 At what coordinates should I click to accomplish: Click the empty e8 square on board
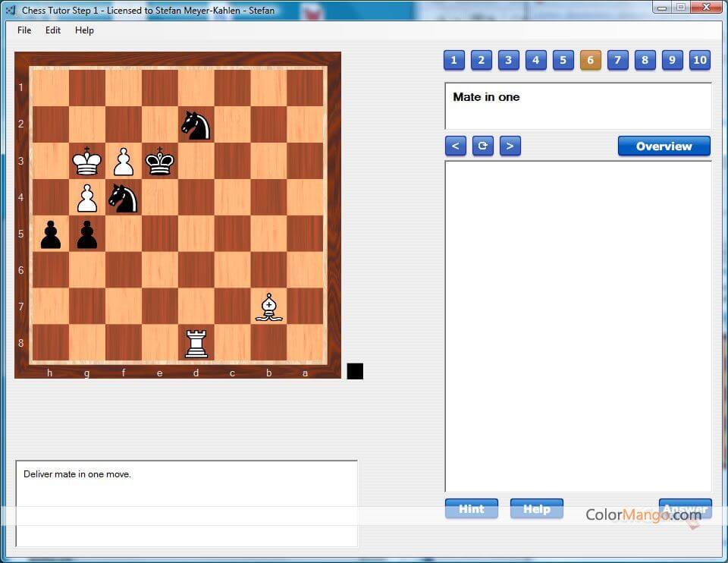160,343
